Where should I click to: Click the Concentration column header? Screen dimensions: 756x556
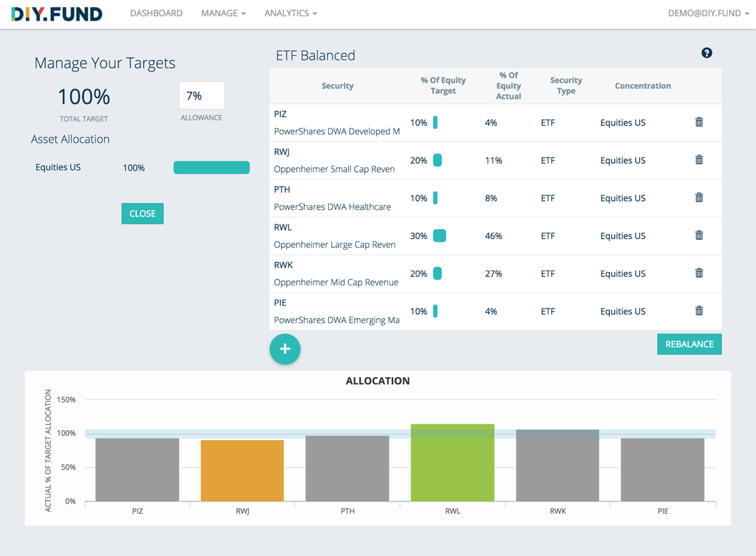click(643, 86)
